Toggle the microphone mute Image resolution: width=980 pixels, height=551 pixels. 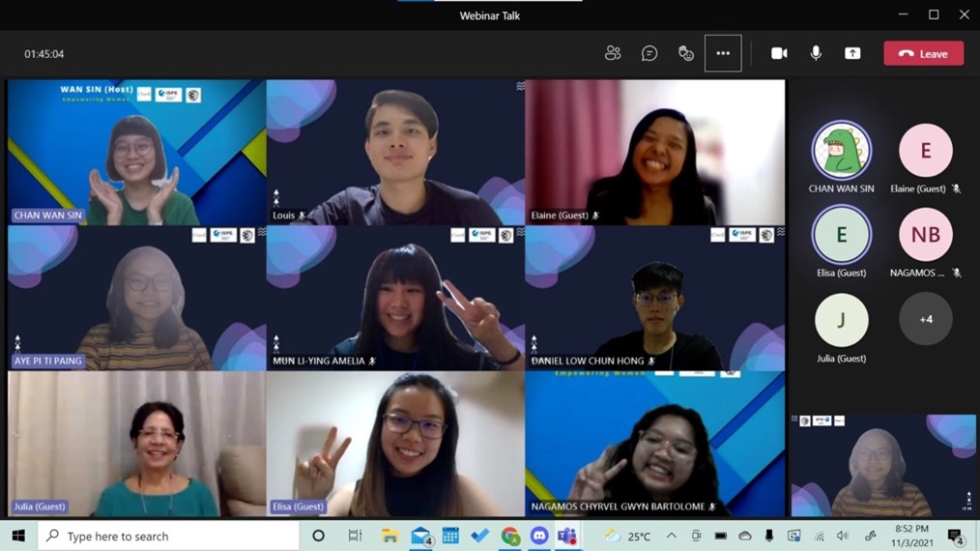(816, 54)
